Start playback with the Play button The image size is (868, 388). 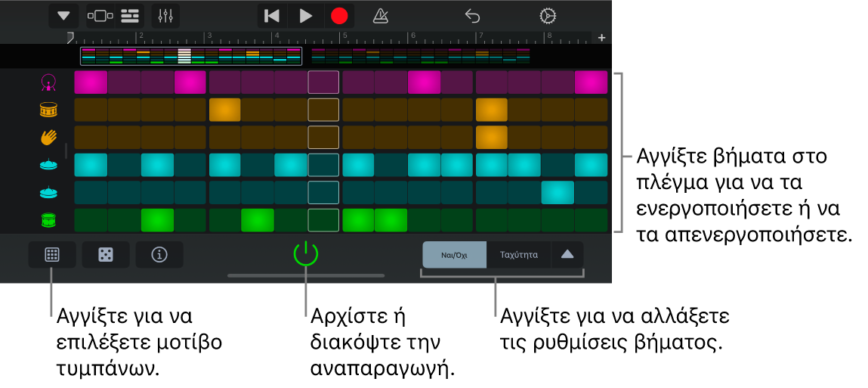pos(305,16)
